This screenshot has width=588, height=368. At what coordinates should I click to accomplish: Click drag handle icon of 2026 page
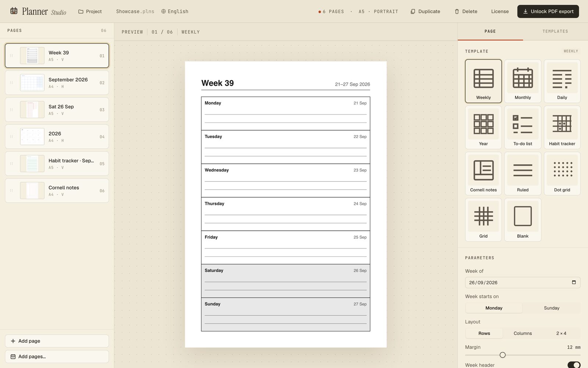pyautogui.click(x=11, y=137)
